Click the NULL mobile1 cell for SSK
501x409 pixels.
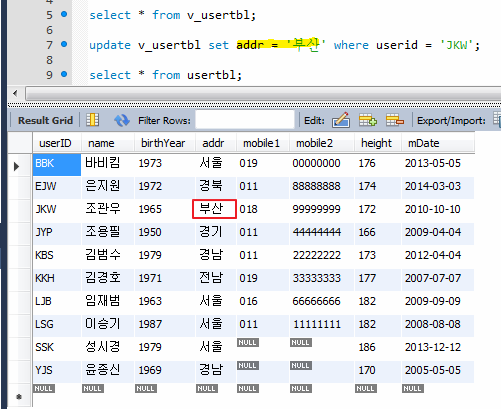(x=248, y=343)
